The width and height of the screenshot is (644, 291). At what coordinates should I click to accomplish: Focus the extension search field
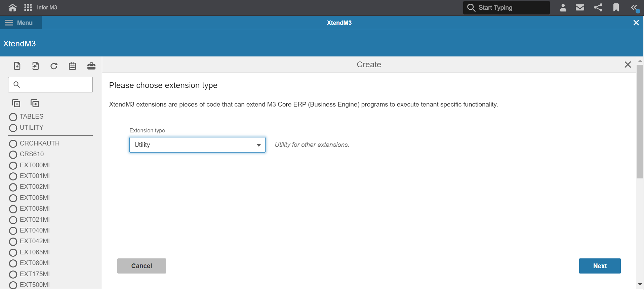50,85
